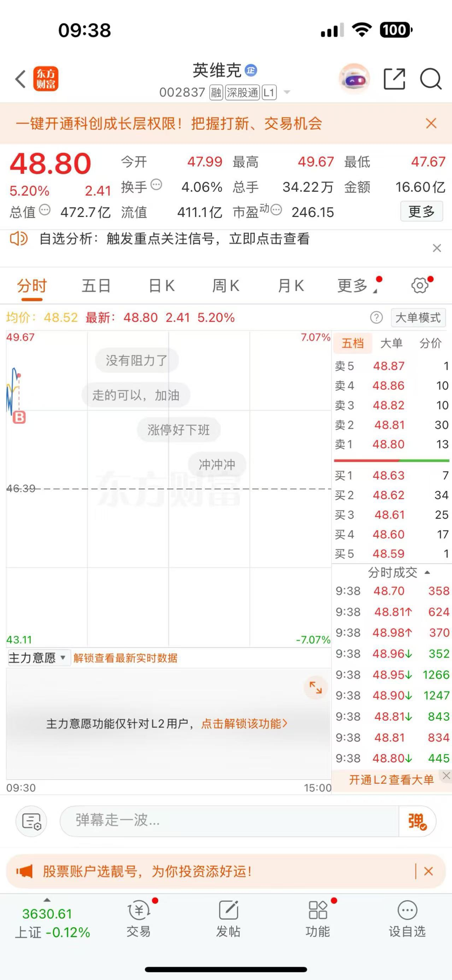Open the 发帖 post icon
The width and height of the screenshot is (452, 980).
pyautogui.click(x=228, y=919)
